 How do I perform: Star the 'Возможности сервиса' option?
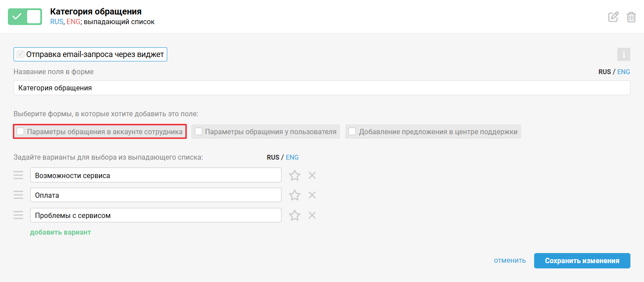click(295, 175)
